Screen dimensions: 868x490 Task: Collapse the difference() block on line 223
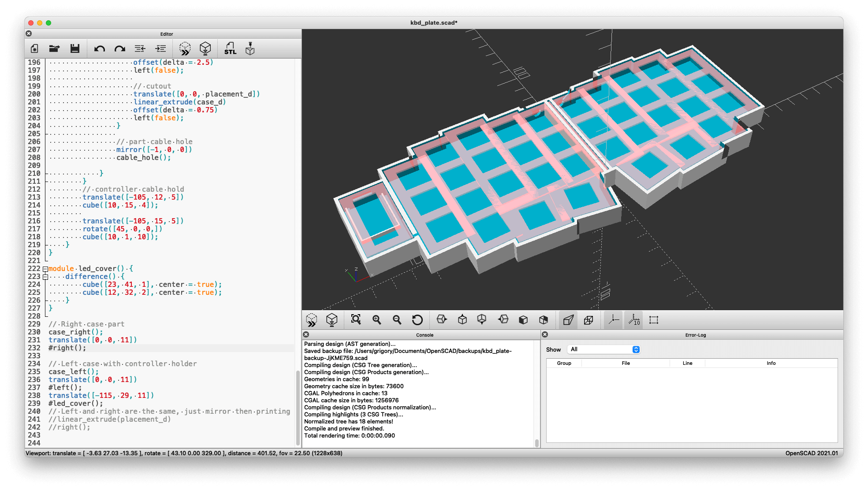(x=45, y=277)
